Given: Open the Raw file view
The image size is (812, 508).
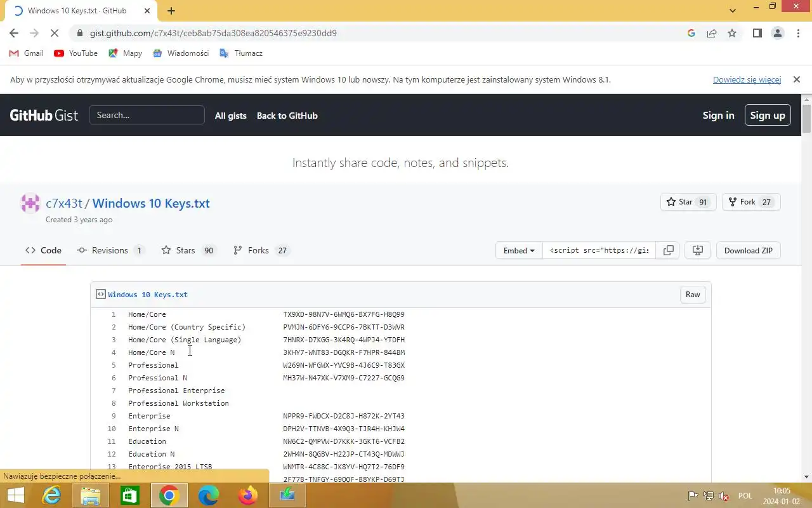Looking at the screenshot, I should tap(693, 295).
